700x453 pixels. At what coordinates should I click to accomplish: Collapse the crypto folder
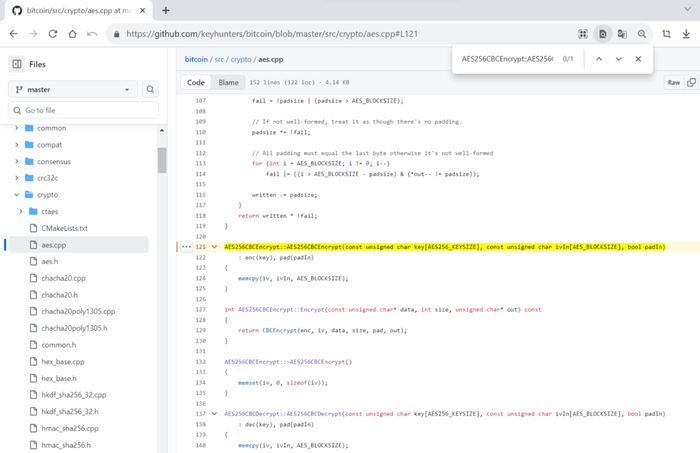click(x=16, y=195)
